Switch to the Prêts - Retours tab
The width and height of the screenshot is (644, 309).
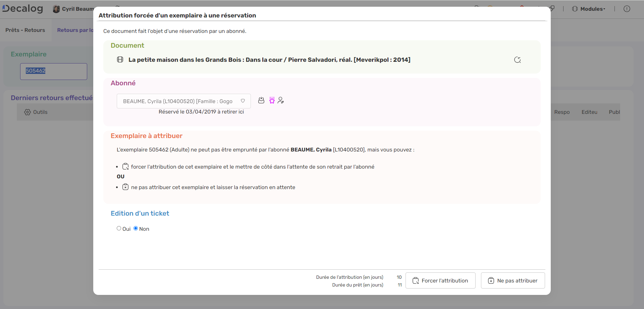25,30
